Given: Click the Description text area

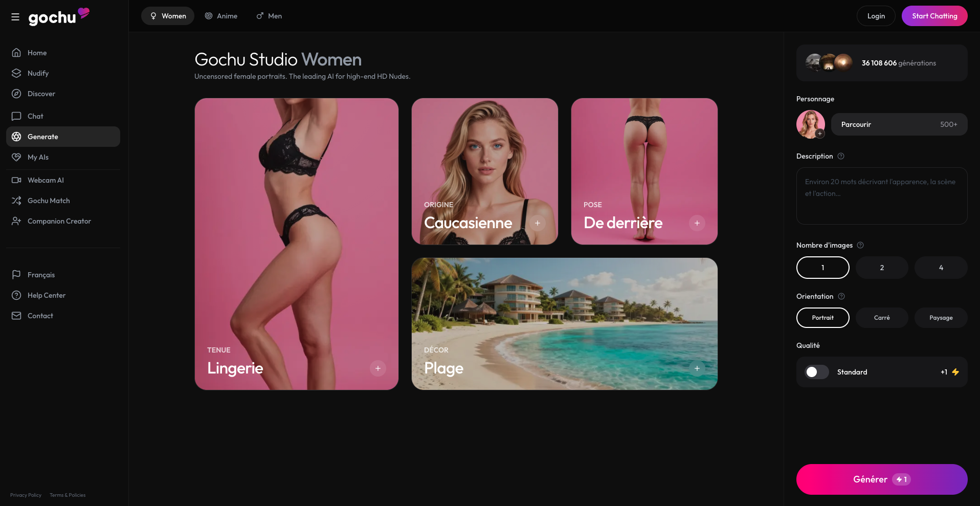Looking at the screenshot, I should point(882,196).
